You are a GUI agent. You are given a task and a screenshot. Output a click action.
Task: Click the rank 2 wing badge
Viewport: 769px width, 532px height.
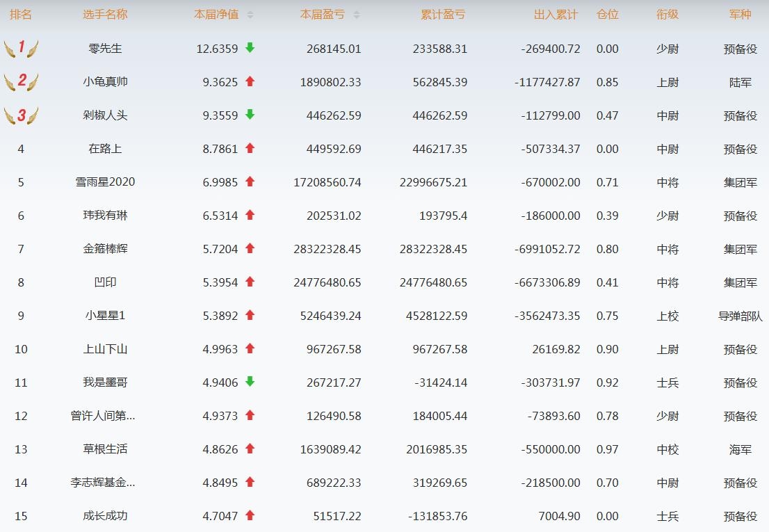pyautogui.click(x=21, y=82)
